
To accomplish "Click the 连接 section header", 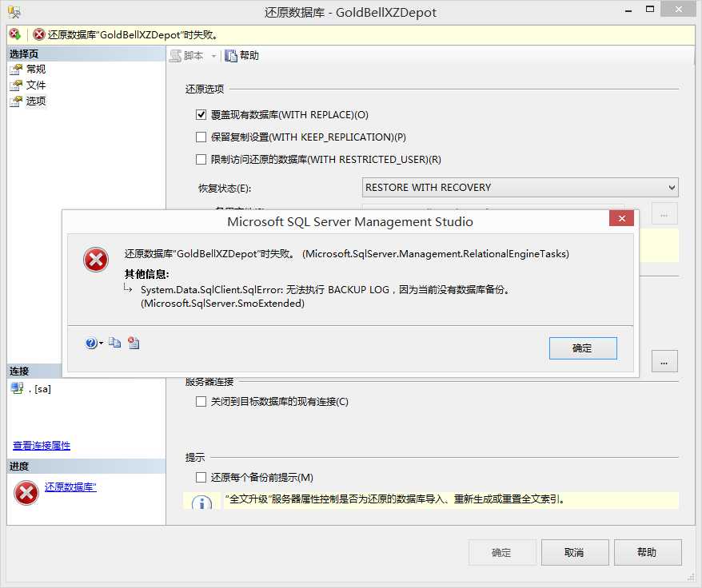I will 34,371.
